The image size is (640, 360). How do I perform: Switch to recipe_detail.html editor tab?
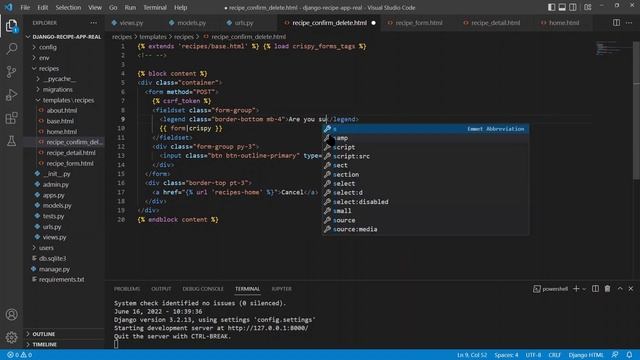point(495,23)
